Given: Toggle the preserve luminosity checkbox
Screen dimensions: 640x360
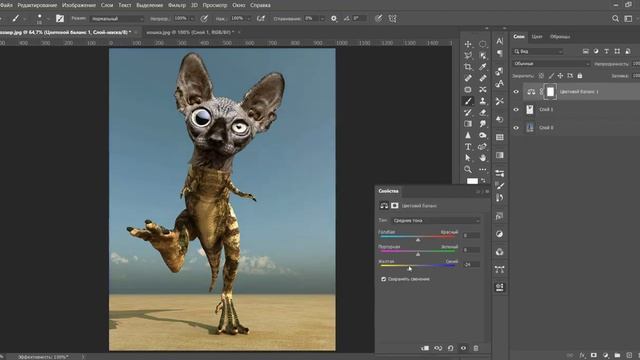Looking at the screenshot, I should pyautogui.click(x=383, y=279).
